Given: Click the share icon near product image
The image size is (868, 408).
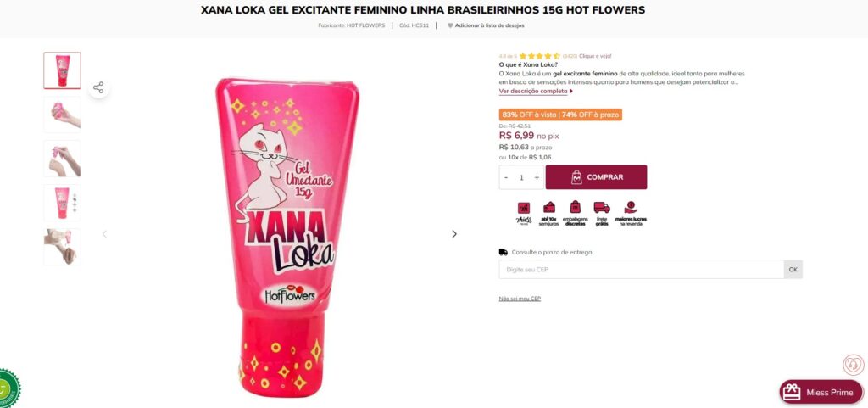Looking at the screenshot, I should (x=98, y=87).
